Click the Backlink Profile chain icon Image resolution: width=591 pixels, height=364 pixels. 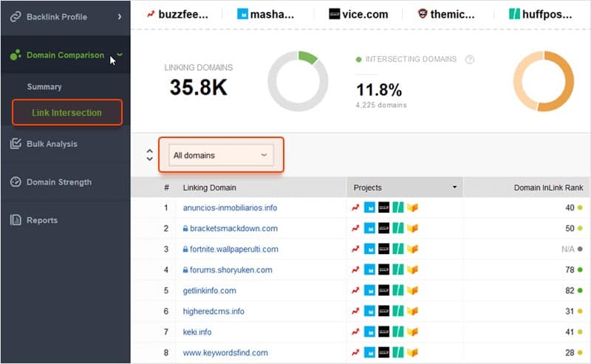pyautogui.click(x=16, y=17)
